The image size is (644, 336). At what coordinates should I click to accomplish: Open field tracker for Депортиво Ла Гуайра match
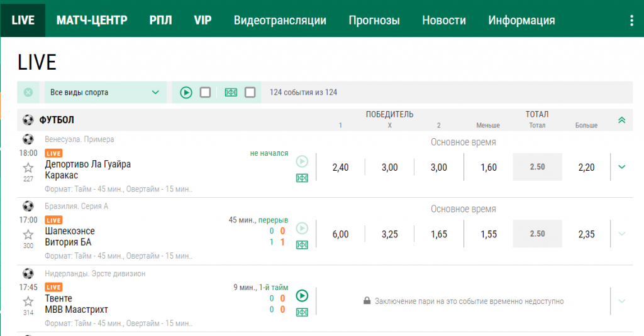[302, 178]
